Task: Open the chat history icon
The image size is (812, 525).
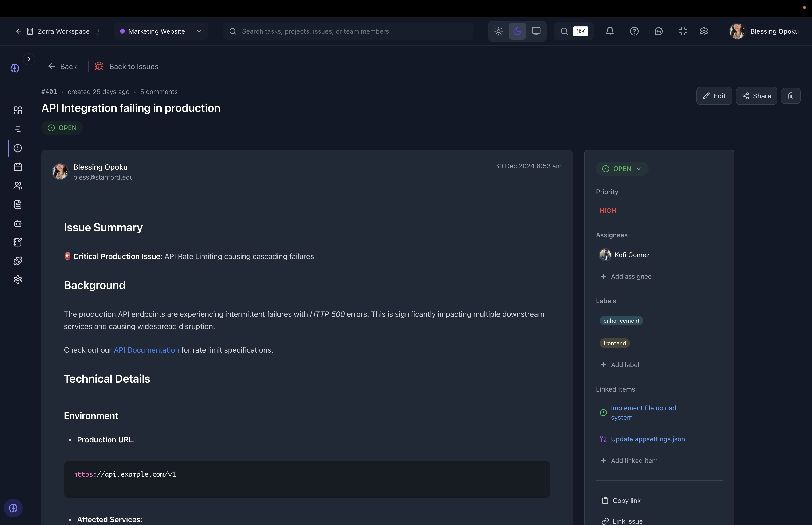Action: 658,31
